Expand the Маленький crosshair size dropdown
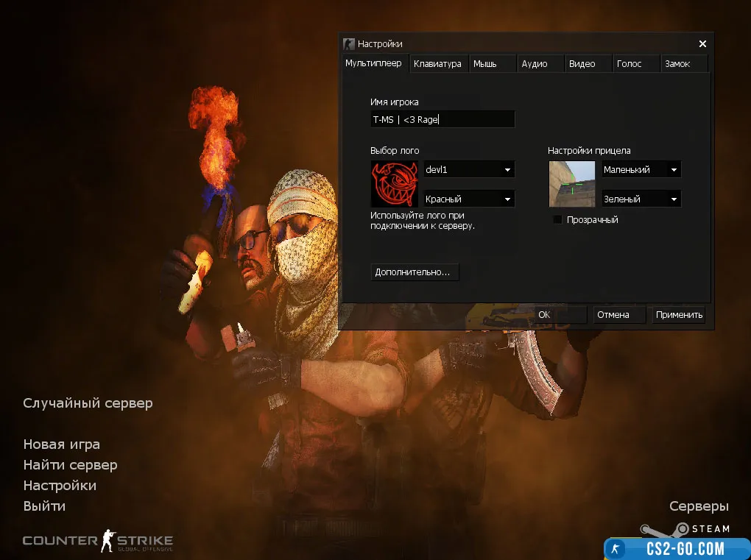Viewport: 751px width, 560px height. click(641, 170)
